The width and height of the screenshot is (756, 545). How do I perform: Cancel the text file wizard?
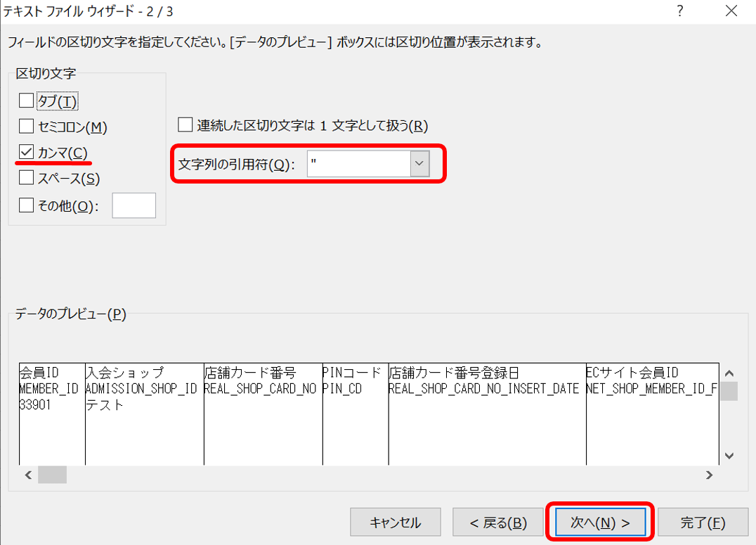pos(396,522)
